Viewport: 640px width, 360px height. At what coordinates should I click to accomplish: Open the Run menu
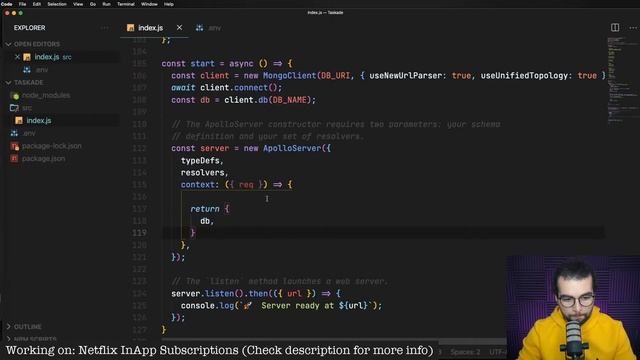pyautogui.click(x=107, y=4)
